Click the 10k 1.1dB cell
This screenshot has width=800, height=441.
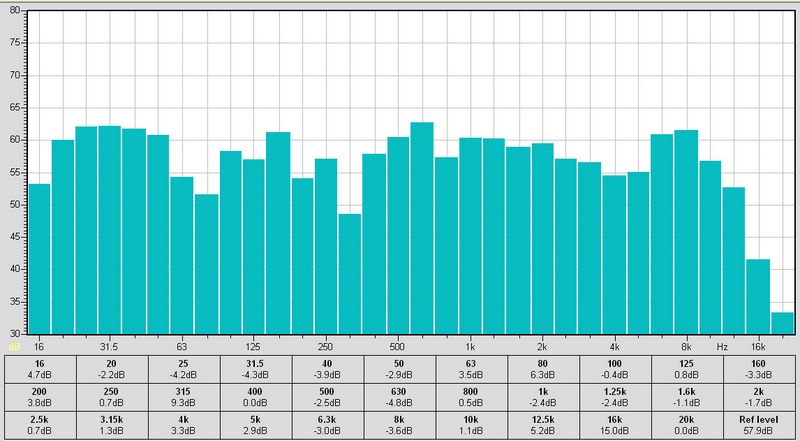pyautogui.click(x=471, y=425)
